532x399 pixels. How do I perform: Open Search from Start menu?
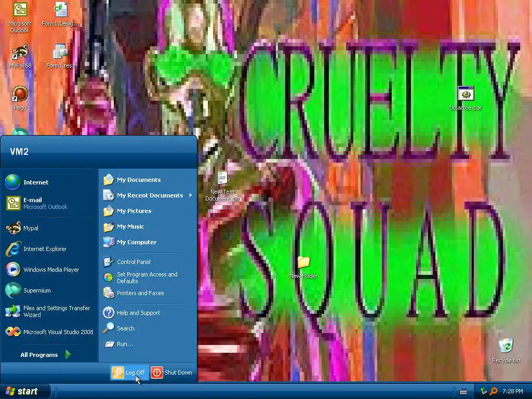148,328
